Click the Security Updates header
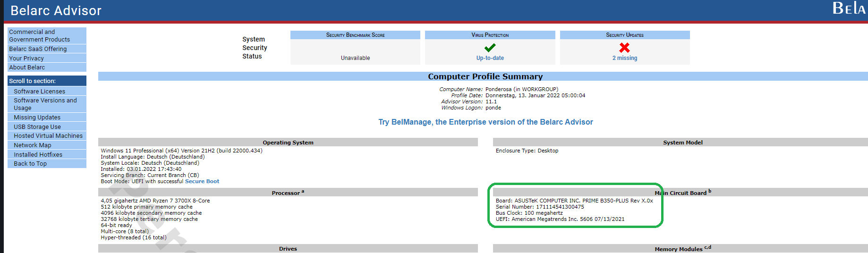The image size is (868, 253). click(625, 35)
